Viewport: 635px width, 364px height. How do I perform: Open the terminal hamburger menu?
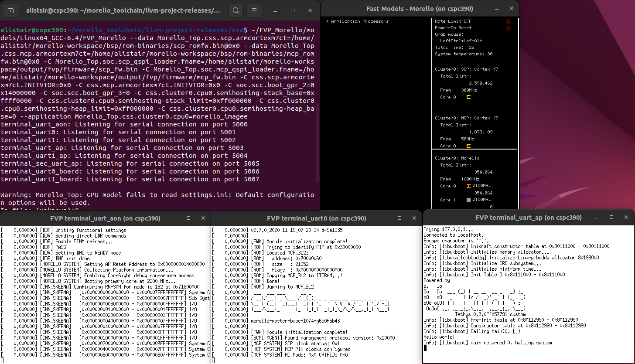coord(254,10)
